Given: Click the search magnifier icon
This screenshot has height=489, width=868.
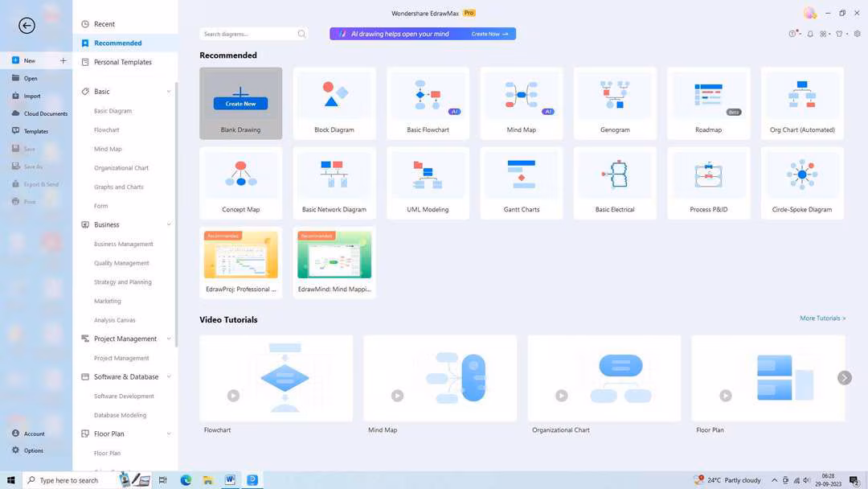Looking at the screenshot, I should 301,34.
